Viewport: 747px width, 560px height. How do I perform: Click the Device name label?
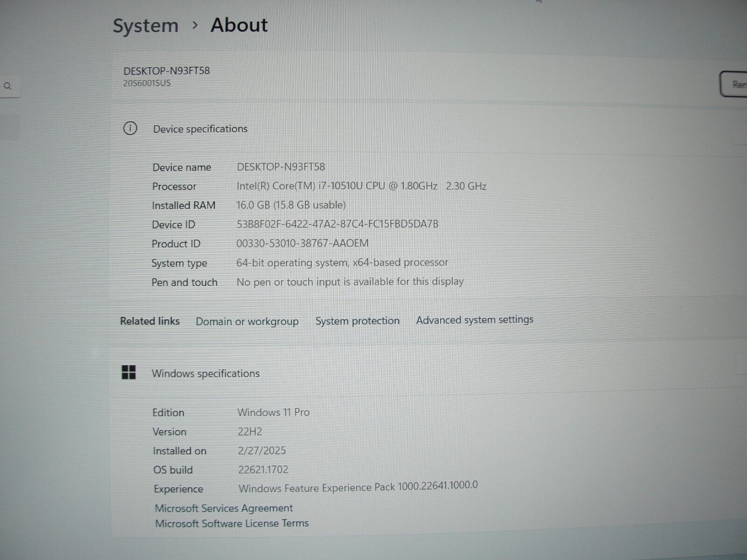[x=182, y=167]
